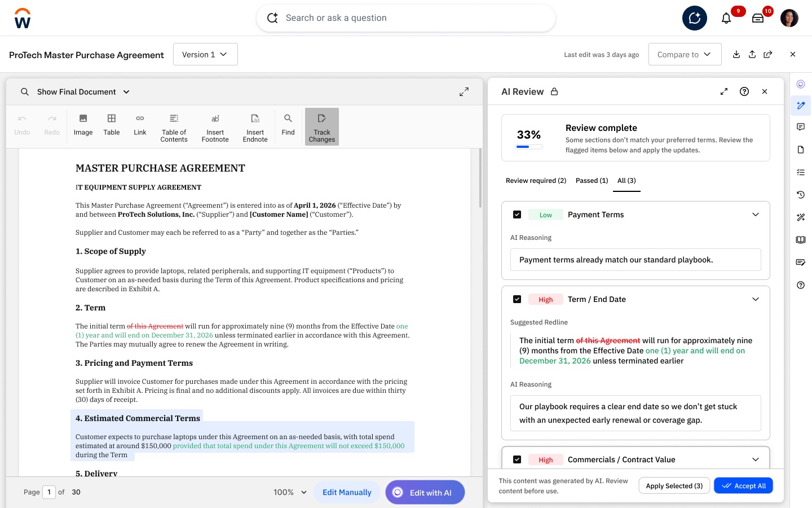Click Edit with AI
Viewport: 812px width, 508px height.
coord(425,492)
